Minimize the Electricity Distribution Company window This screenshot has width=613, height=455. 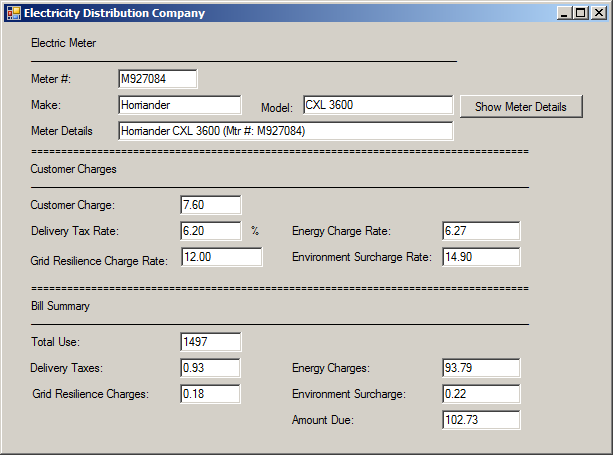pyautogui.click(x=563, y=13)
